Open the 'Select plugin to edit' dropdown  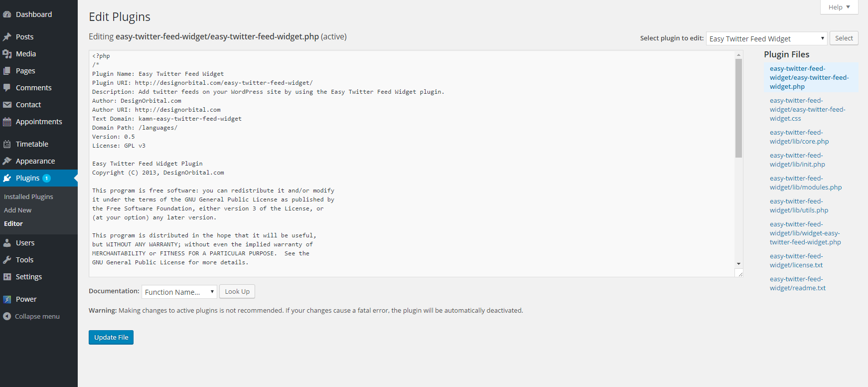(x=766, y=38)
